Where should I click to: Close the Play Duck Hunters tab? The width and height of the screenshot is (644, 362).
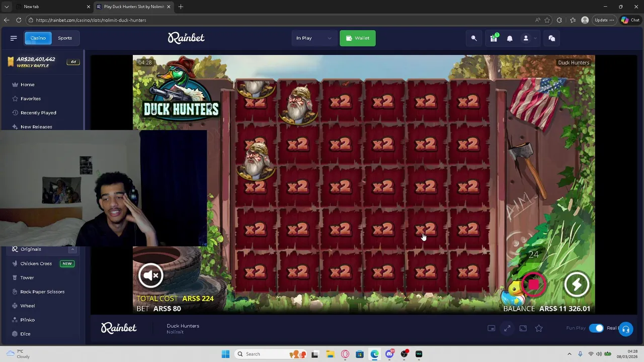tap(169, 7)
